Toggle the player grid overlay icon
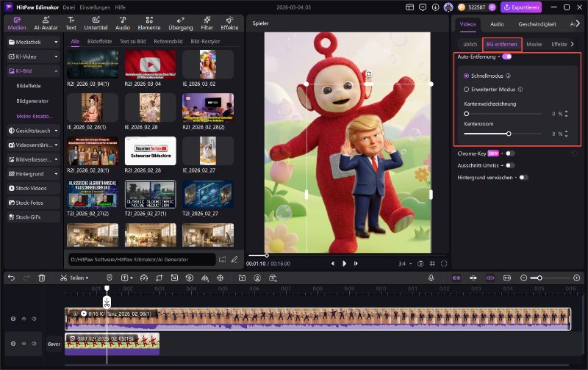The height and width of the screenshot is (370, 588). pos(432,264)
